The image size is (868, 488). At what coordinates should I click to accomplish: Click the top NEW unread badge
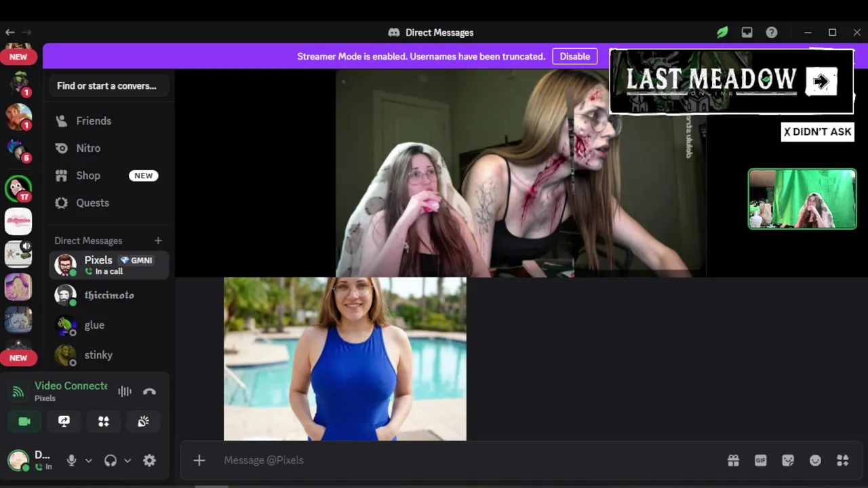18,57
